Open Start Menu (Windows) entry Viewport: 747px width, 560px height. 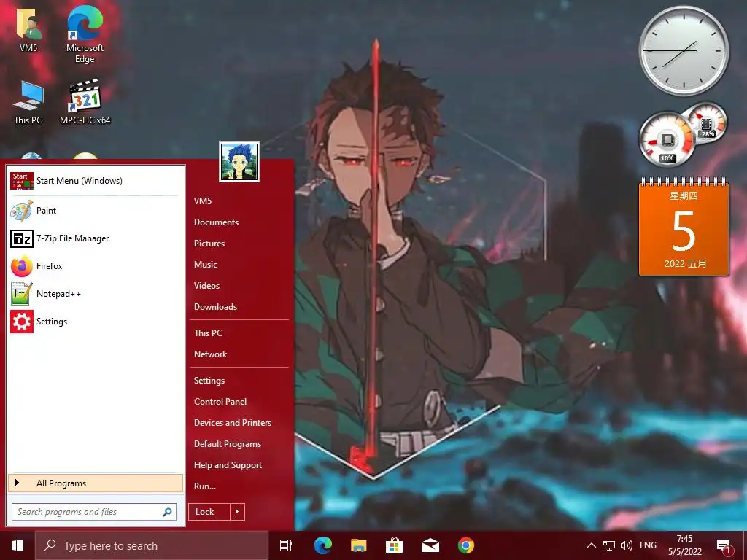click(x=96, y=181)
